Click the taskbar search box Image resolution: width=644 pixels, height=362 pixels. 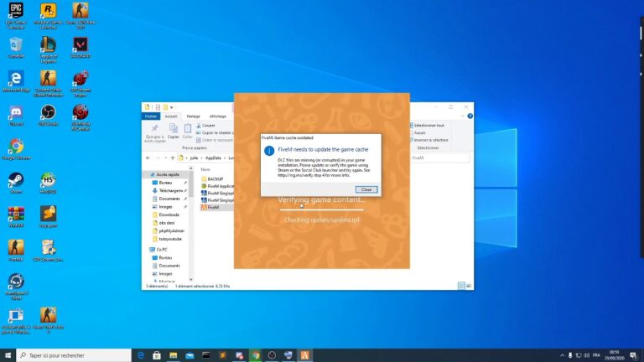[74, 355]
